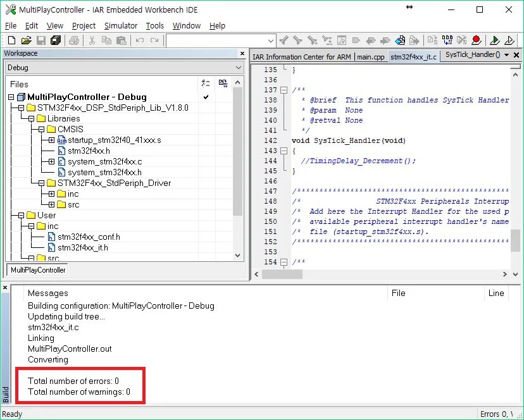Open the Edit menu
This screenshot has width=524, height=420.
point(32,26)
